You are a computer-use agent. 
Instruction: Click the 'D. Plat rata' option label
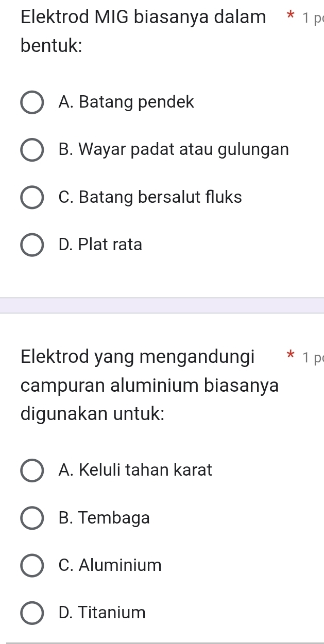(x=100, y=245)
